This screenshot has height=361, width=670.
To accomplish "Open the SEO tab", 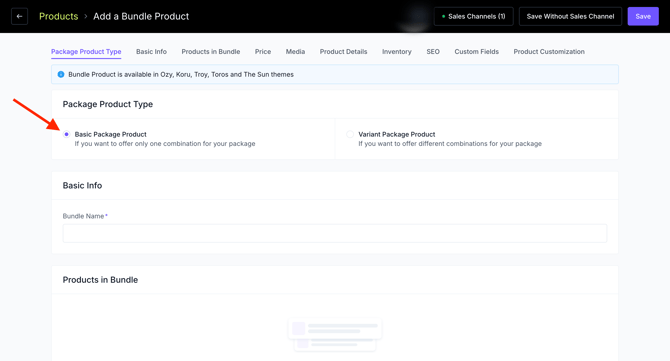I will 433,52.
